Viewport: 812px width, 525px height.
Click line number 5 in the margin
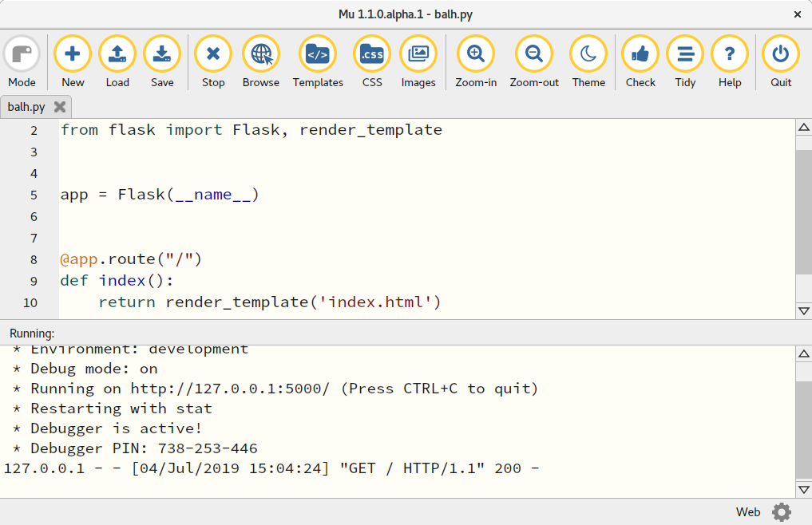point(34,195)
